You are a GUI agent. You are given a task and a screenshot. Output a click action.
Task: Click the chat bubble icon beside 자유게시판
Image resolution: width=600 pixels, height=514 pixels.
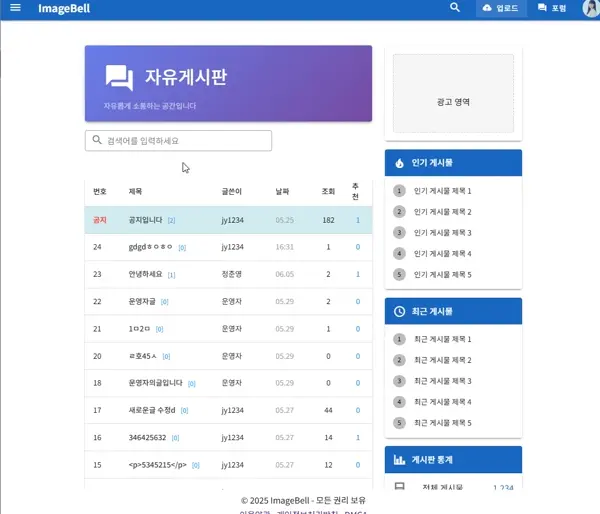pyautogui.click(x=119, y=77)
